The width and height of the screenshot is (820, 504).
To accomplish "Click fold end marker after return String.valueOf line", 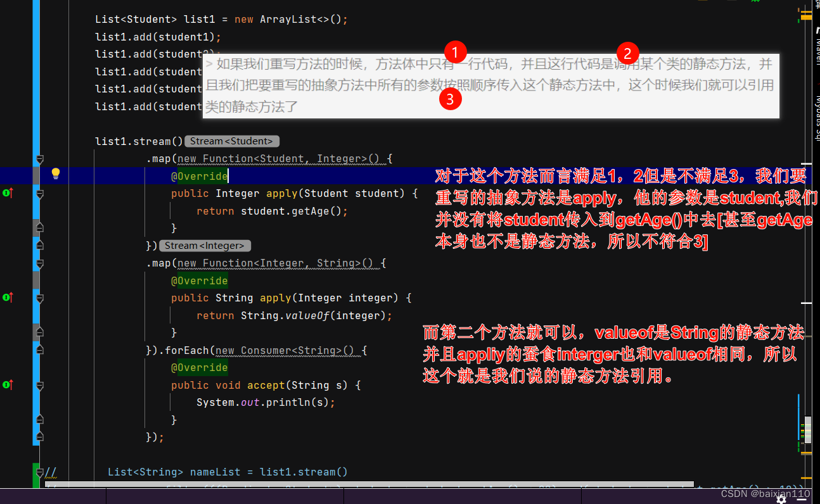I will [x=39, y=332].
